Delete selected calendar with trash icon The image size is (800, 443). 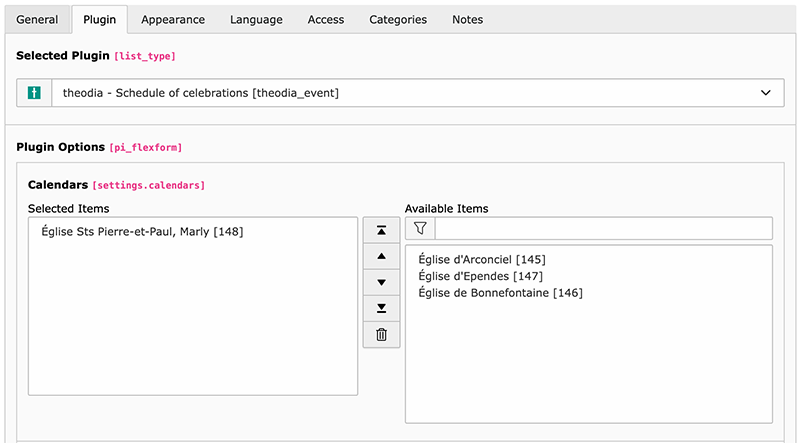(381, 334)
